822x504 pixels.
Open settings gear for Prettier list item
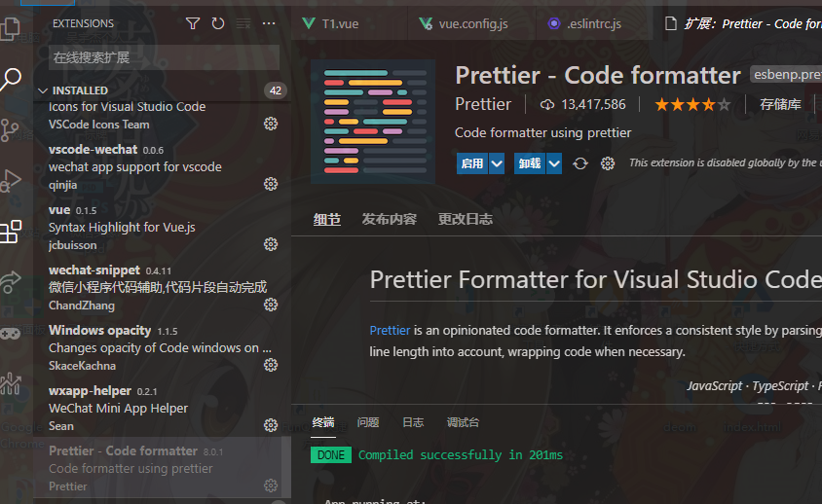coord(271,486)
